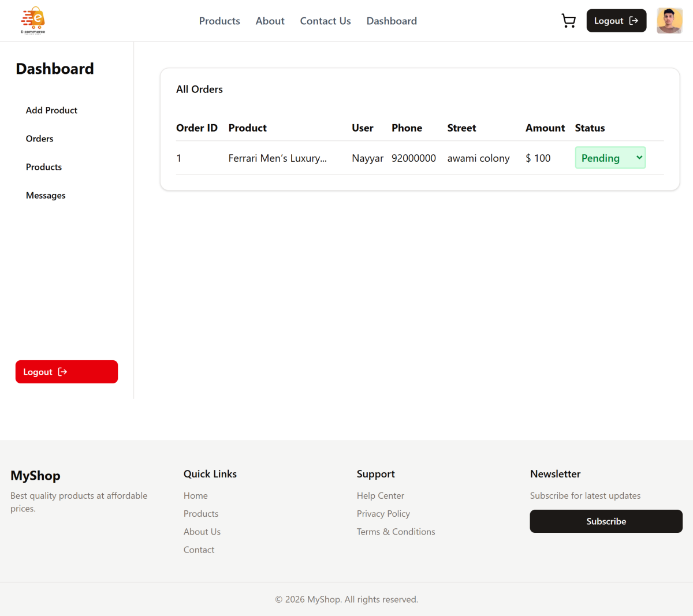This screenshot has width=693, height=616.
Task: Visit the Help Center support link
Action: pyautogui.click(x=380, y=495)
